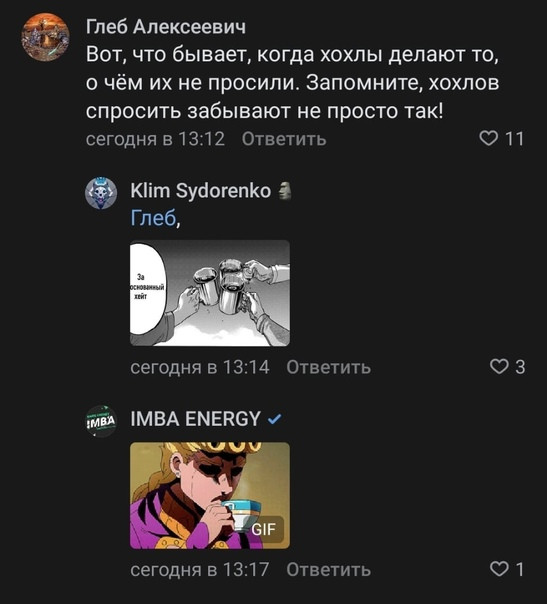Open IMBA ENERGY's logo avatar
547x604 pixels.
coord(101,421)
